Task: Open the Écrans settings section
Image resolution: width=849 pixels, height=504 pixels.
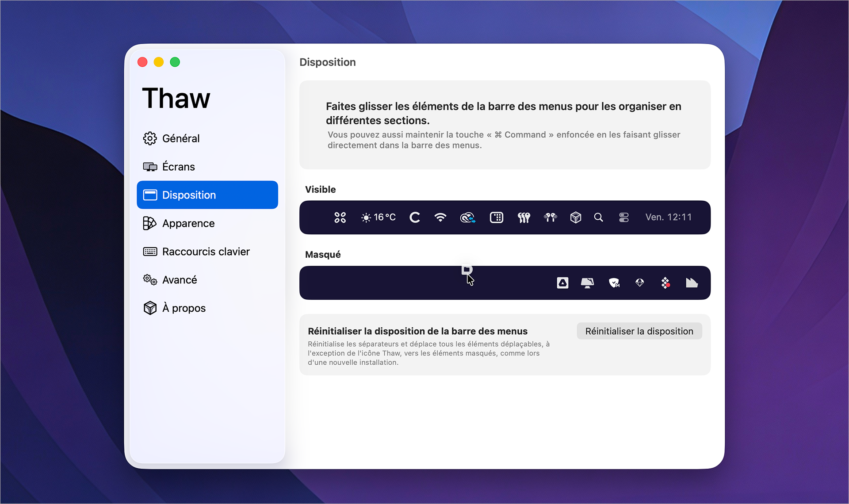Action: [x=207, y=167]
